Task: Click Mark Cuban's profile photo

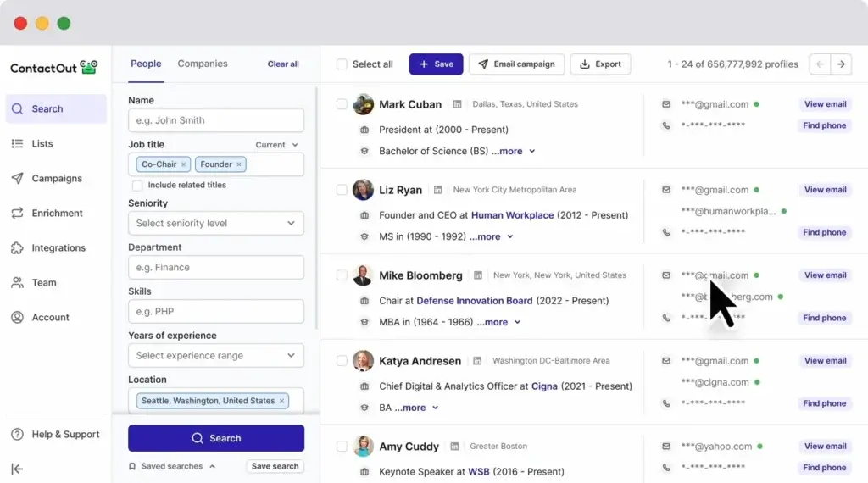Action: point(363,104)
